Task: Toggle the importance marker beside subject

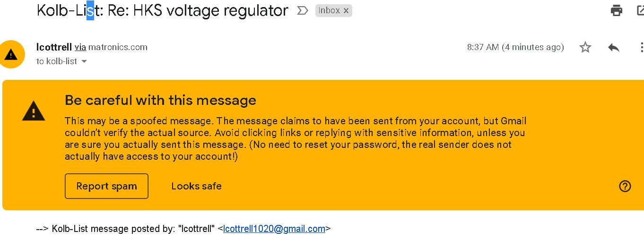Action: (x=302, y=10)
